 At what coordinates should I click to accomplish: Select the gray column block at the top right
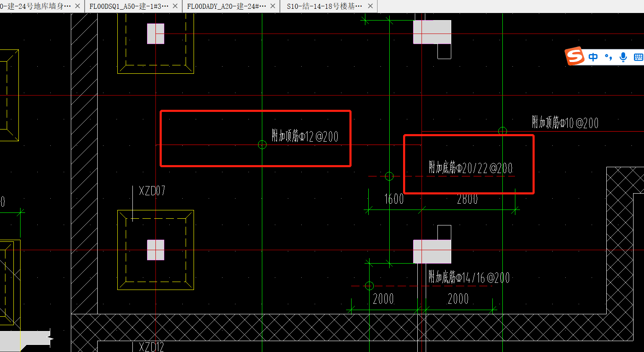point(432,32)
